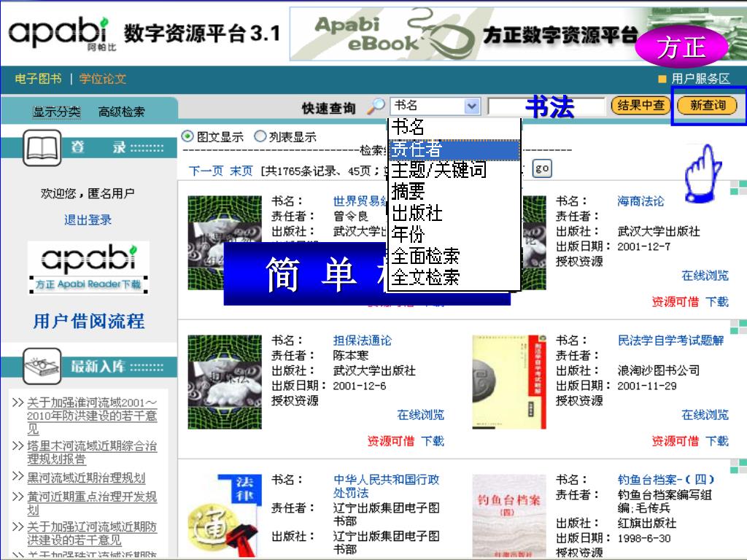Click 资源可借 for 民法学自学考试题解
The width and height of the screenshot is (747, 560).
coord(675,441)
